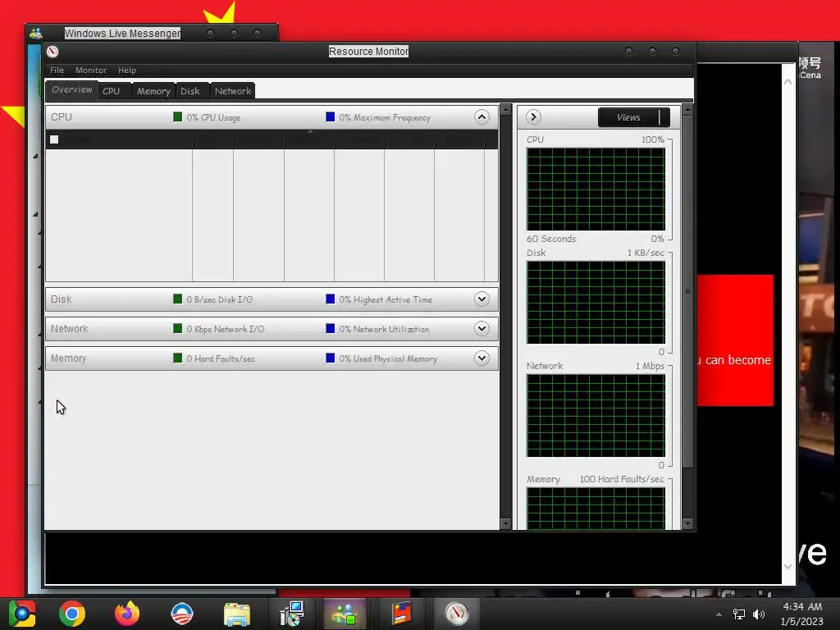Click the volume speaker tray icon

759,614
